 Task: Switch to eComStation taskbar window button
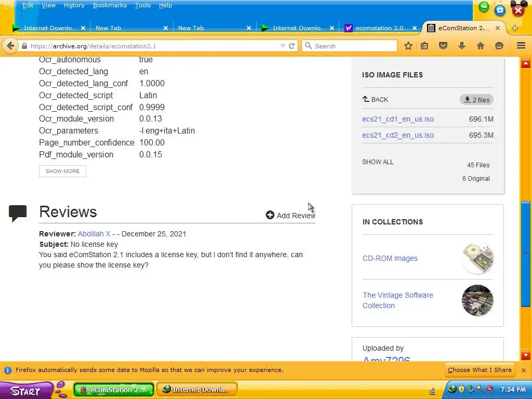coord(114,390)
